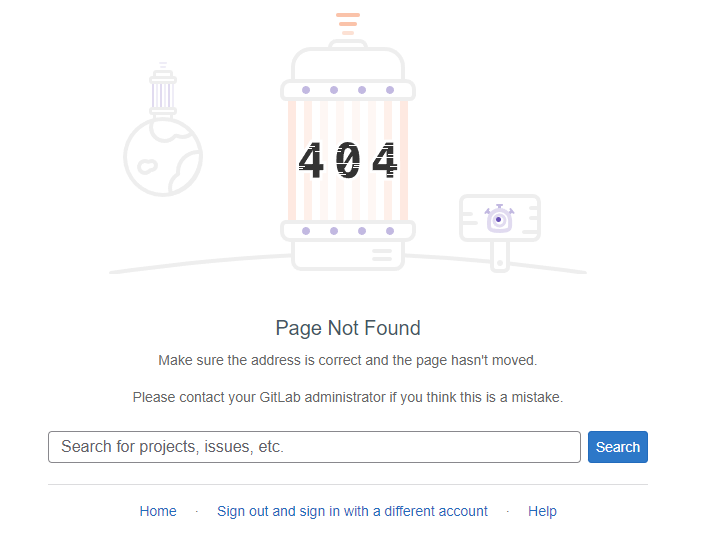This screenshot has height=545, width=727.
Task: Click the top row of purple dots
Action: [348, 90]
